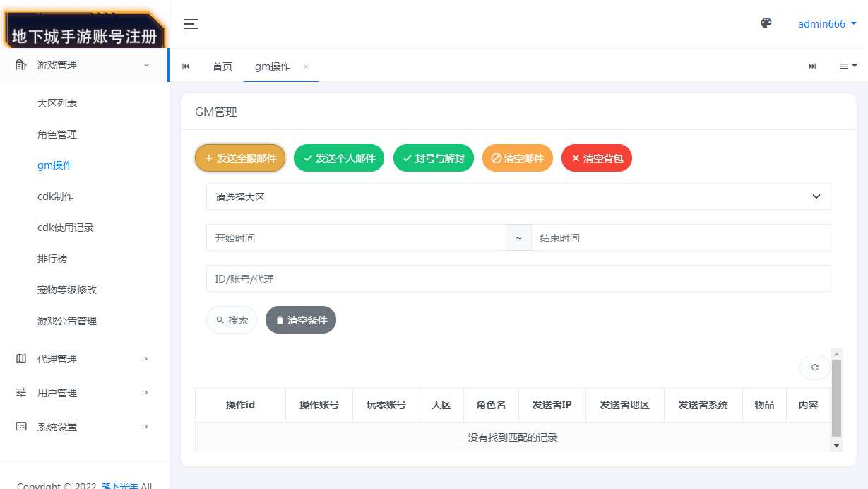The height and width of the screenshot is (489, 868).
Task: Click the 封号与解封 button
Action: pyautogui.click(x=433, y=158)
